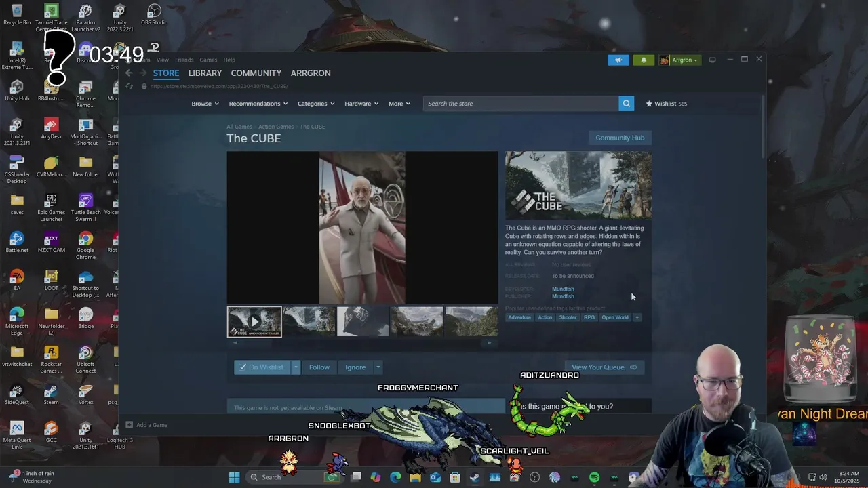Expand the Browse store menu

click(x=205, y=104)
